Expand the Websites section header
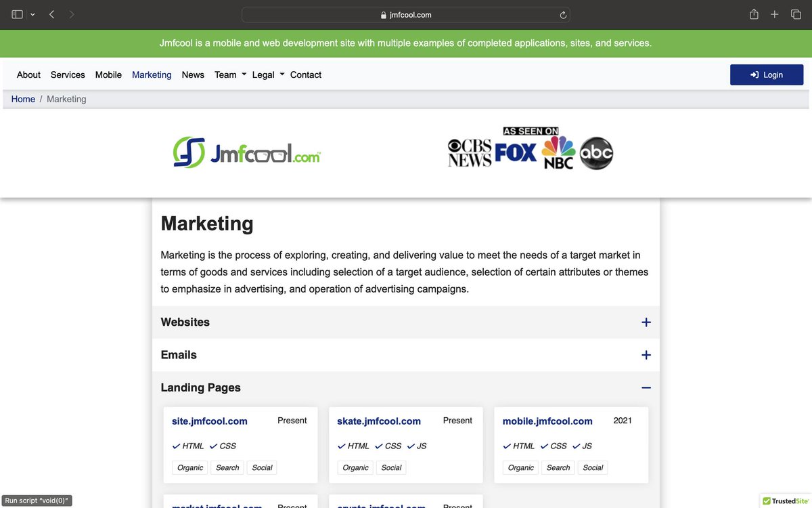The height and width of the screenshot is (508, 812). 406,322
